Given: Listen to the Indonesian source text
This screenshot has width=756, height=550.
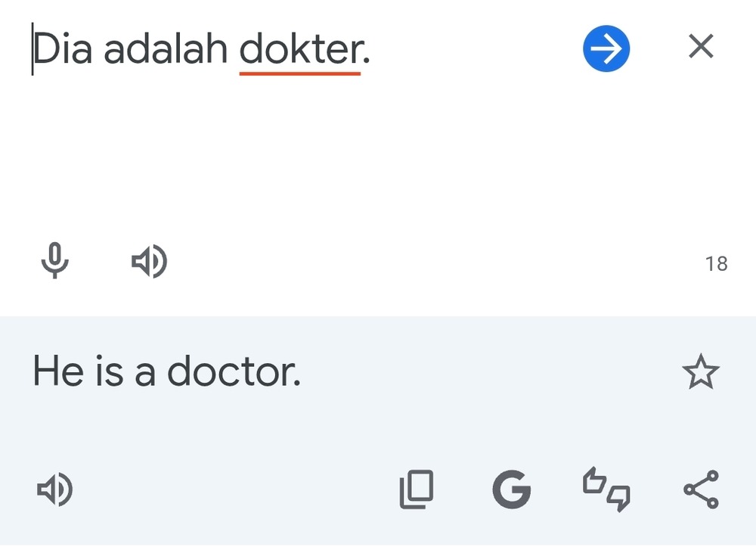Looking at the screenshot, I should (149, 262).
